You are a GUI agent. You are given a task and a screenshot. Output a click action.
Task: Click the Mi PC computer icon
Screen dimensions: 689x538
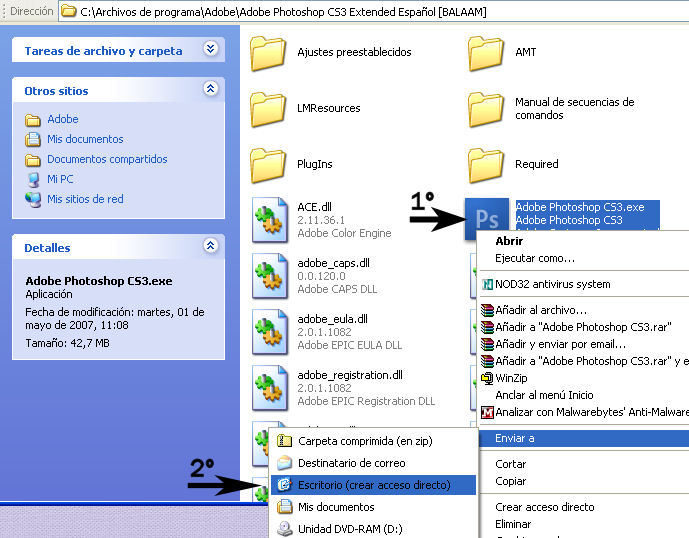pos(33,179)
